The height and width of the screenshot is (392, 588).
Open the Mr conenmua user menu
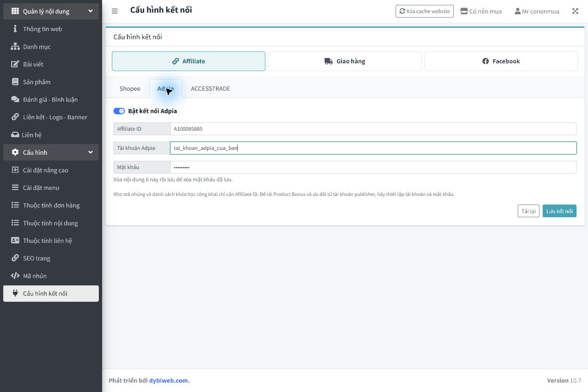537,11
